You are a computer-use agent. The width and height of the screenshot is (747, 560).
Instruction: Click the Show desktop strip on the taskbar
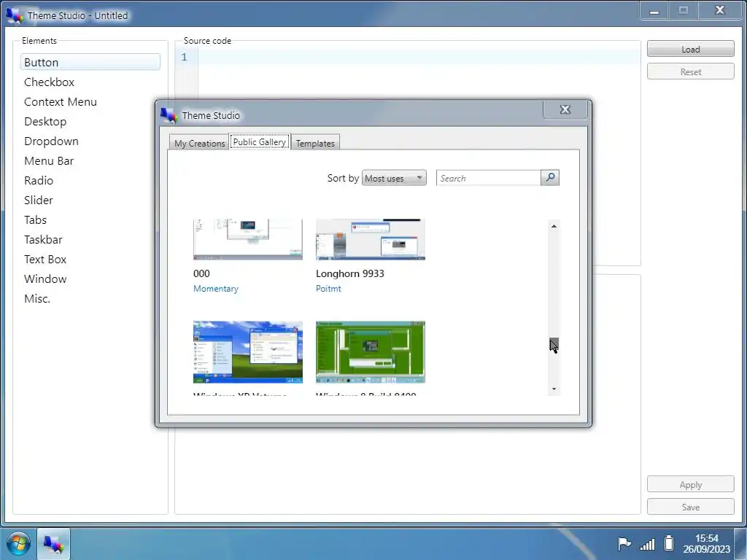pyautogui.click(x=740, y=543)
